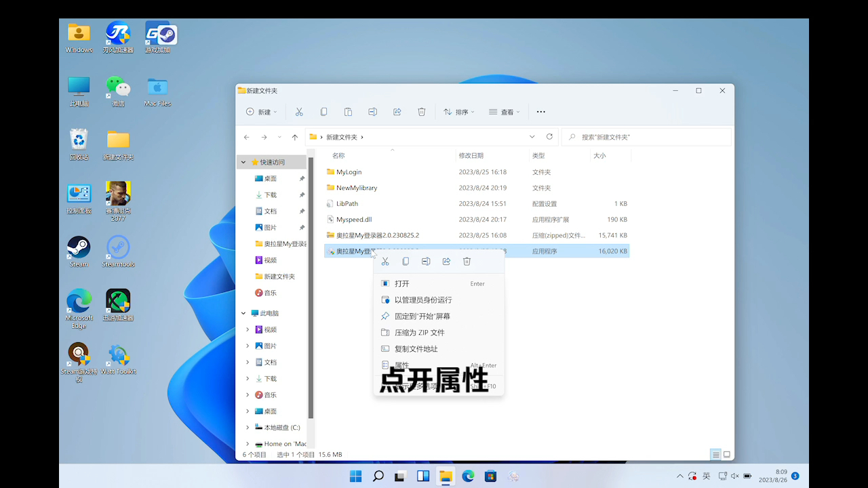Select the 奥拉星My登录器2.0.230825.2 zip file
The image size is (868, 488).
(x=477, y=235)
